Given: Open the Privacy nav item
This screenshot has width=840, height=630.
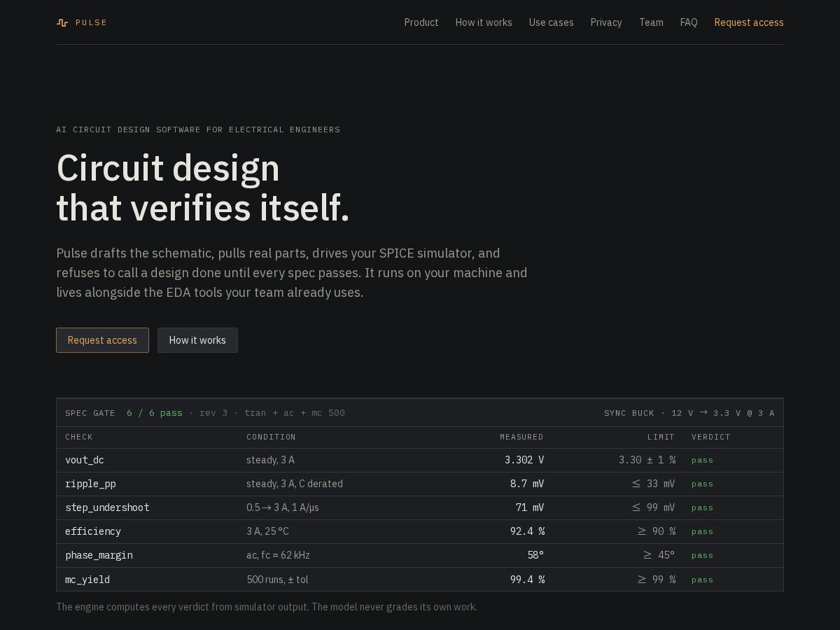Looking at the screenshot, I should (606, 22).
